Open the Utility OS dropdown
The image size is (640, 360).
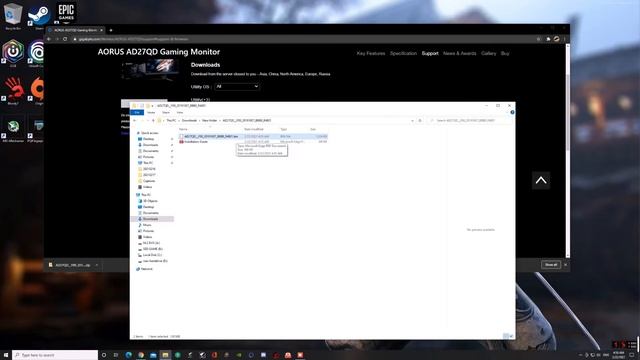(237, 87)
